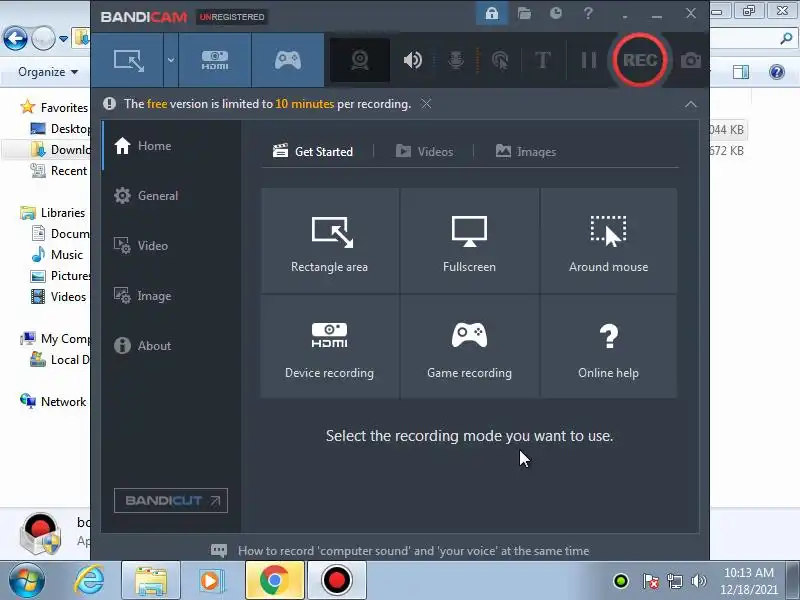Switch to HDMI device recording mode in toolbar

pyautogui.click(x=215, y=60)
